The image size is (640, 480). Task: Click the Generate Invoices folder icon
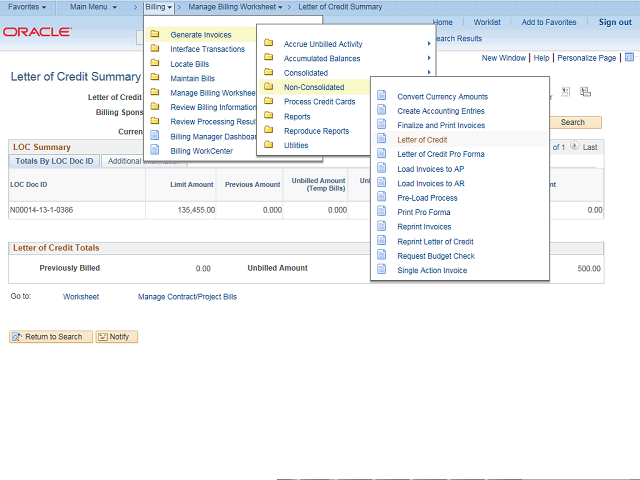(x=155, y=35)
